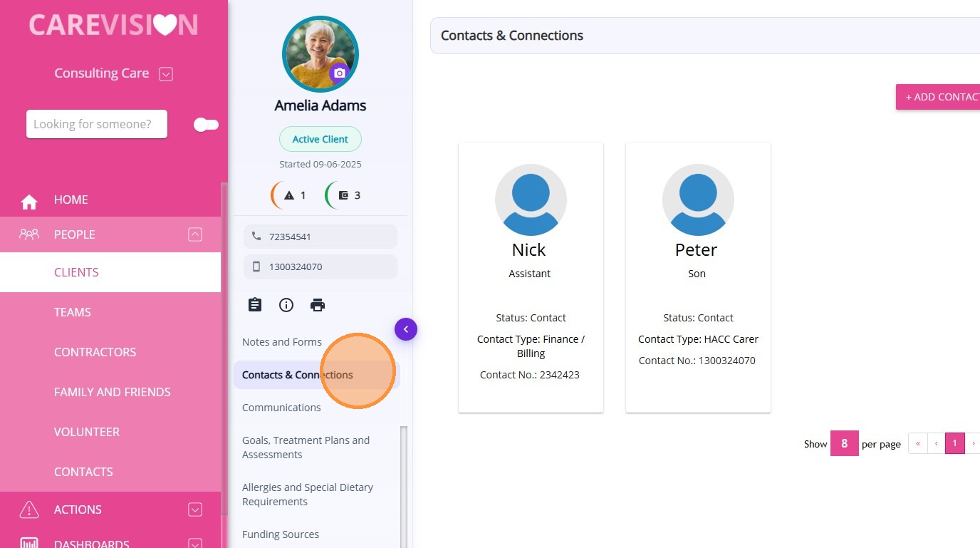Open the Communications section
The image size is (980, 548).
pos(281,408)
